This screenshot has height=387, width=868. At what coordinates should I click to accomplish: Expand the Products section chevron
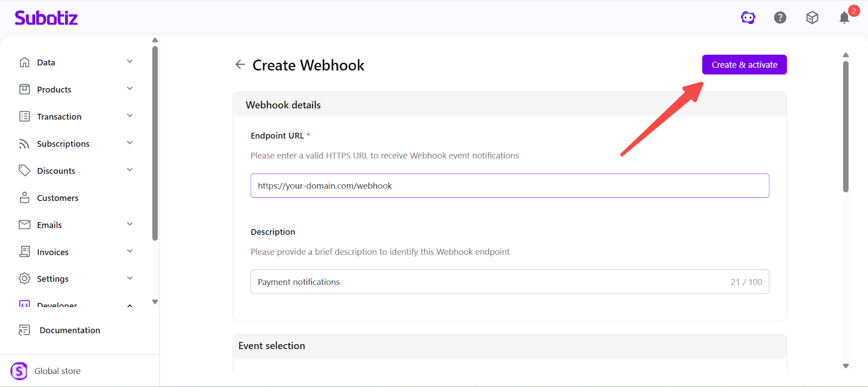pos(130,89)
